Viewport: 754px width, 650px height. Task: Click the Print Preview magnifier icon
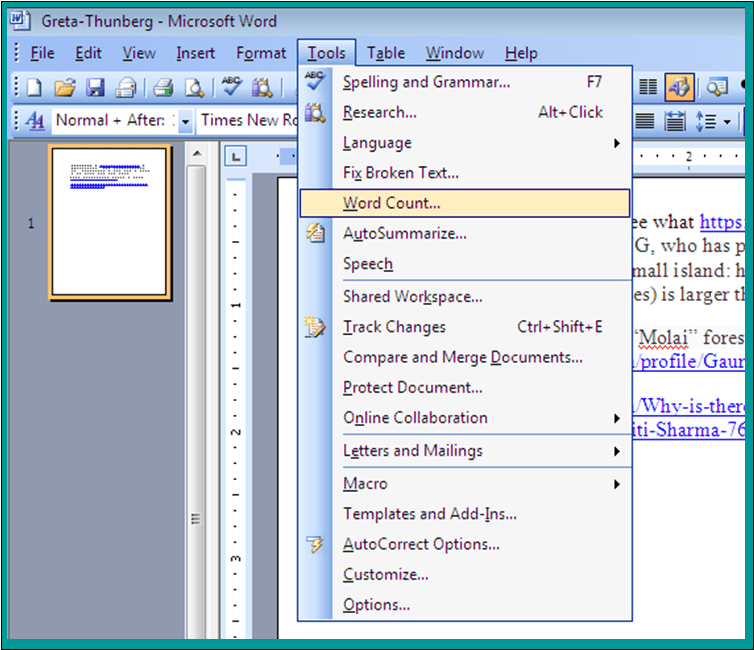(194, 88)
